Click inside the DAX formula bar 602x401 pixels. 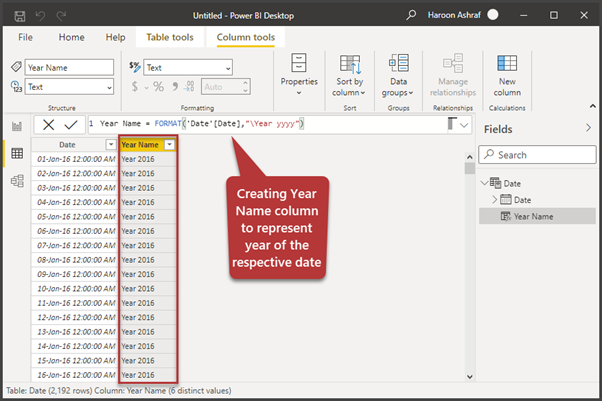(268, 124)
